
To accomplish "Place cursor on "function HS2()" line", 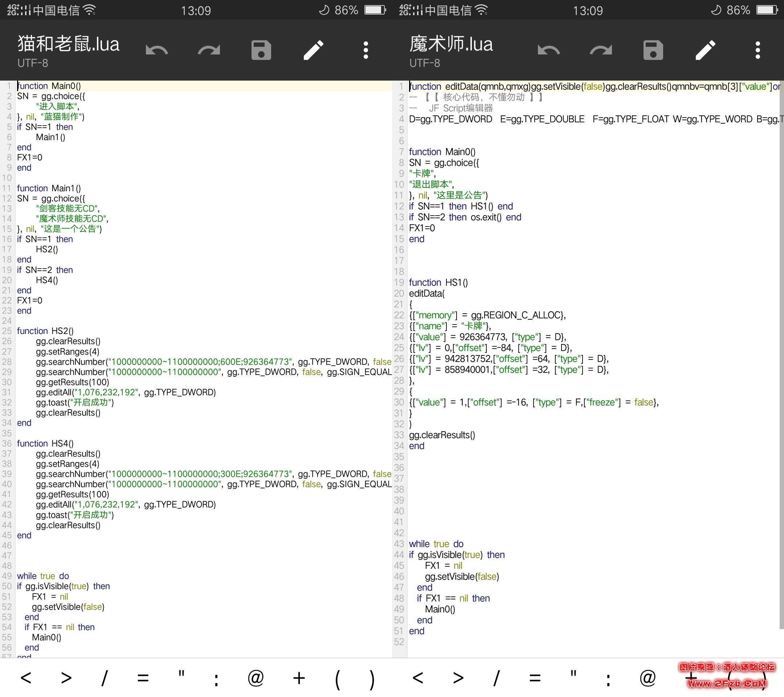I will click(45, 331).
